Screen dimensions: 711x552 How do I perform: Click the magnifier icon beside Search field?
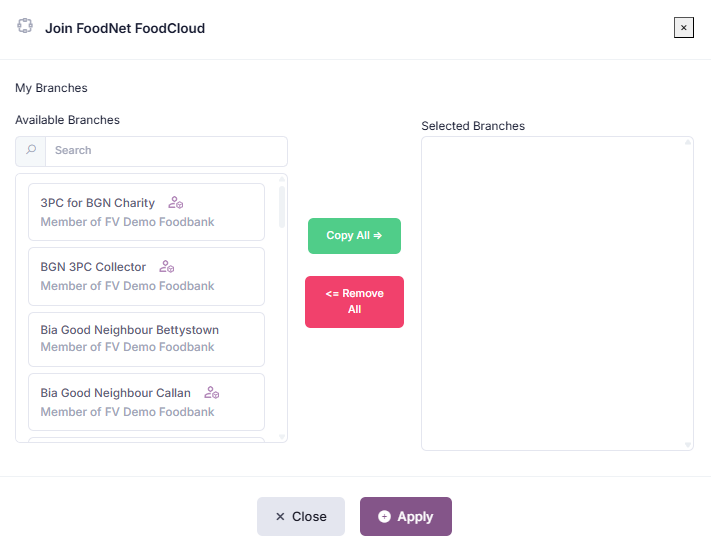click(31, 151)
